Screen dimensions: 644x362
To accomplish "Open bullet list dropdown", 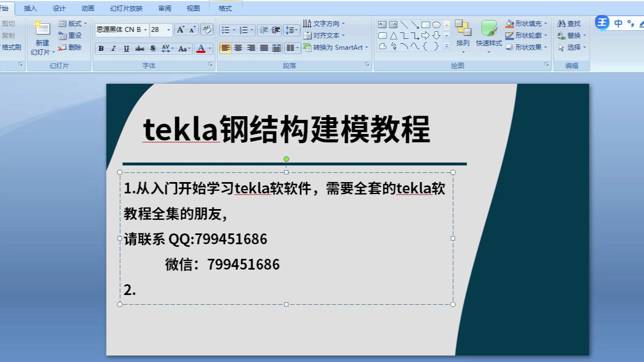I will point(234,30).
